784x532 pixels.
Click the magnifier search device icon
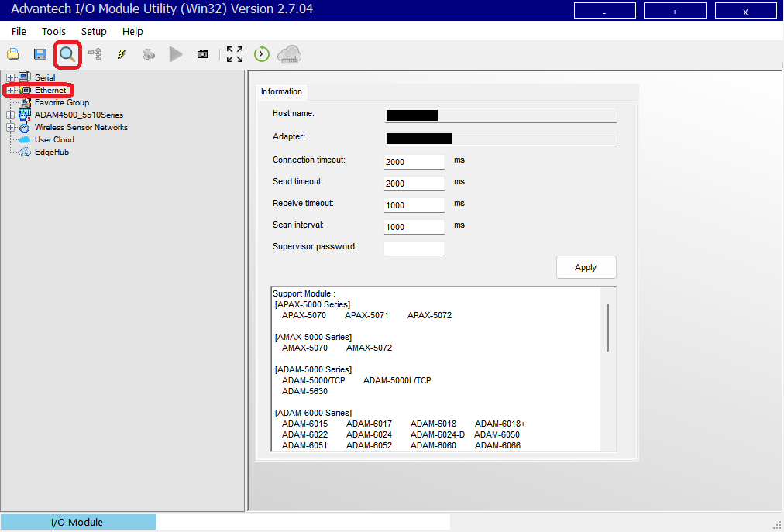pyautogui.click(x=67, y=54)
